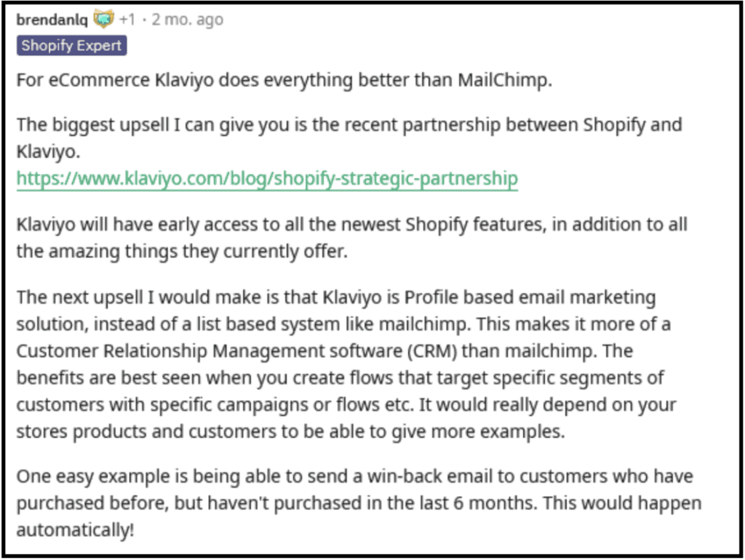Click the "+1" award count

pyautogui.click(x=128, y=20)
